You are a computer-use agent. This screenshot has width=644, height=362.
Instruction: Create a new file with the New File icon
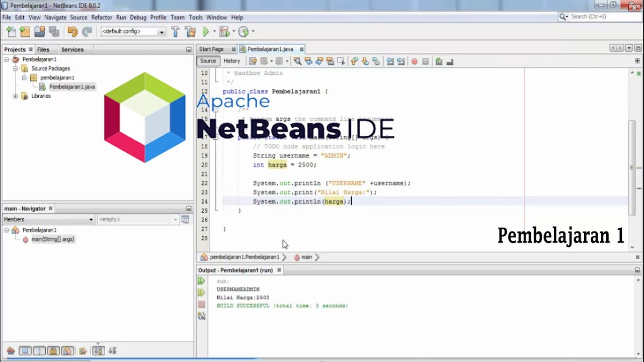pos(11,32)
